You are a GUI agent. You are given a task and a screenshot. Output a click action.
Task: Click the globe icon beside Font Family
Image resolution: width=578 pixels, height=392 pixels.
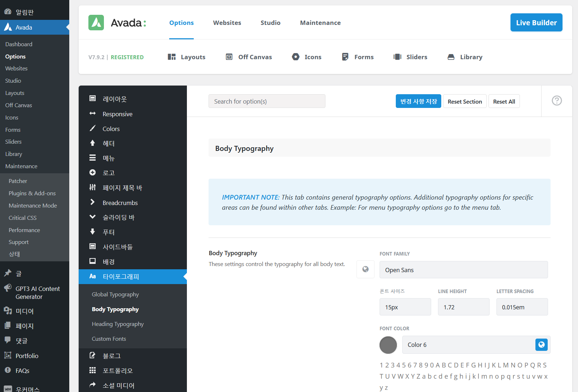[x=365, y=269]
